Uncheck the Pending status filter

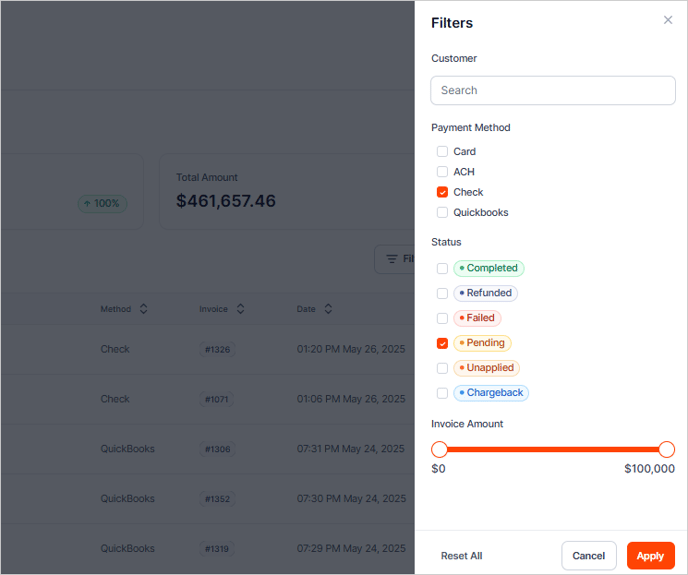[442, 343]
